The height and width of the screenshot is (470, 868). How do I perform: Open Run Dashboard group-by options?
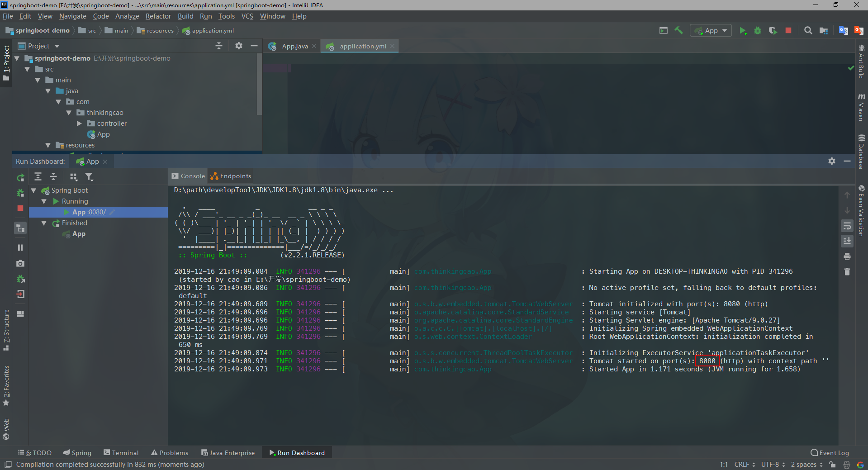tap(74, 177)
